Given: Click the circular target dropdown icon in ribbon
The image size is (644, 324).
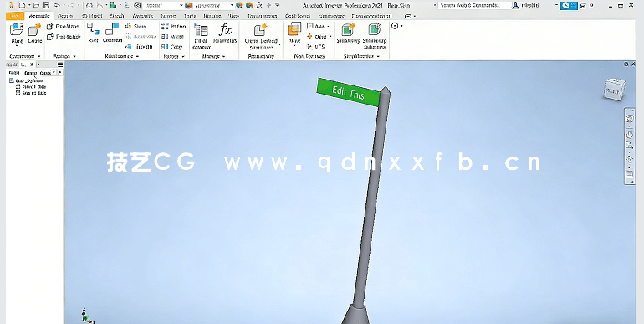Looking at the screenshot, I should pos(396,26).
